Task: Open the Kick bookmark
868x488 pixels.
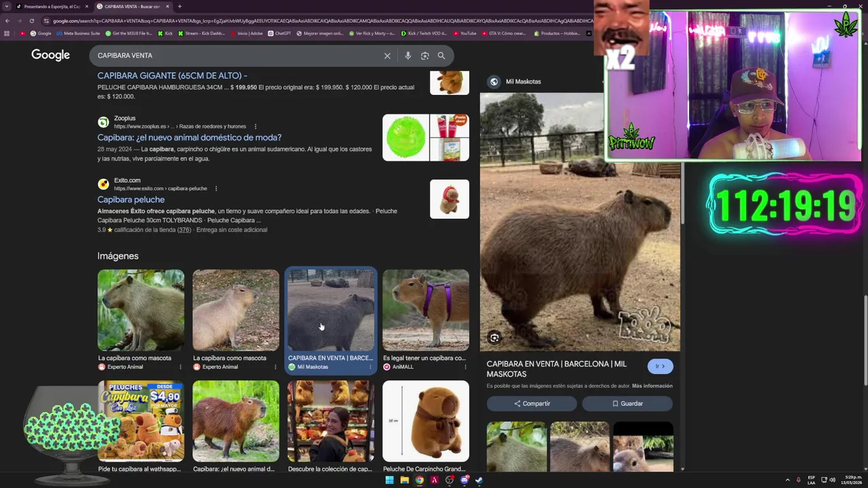Action: click(165, 33)
